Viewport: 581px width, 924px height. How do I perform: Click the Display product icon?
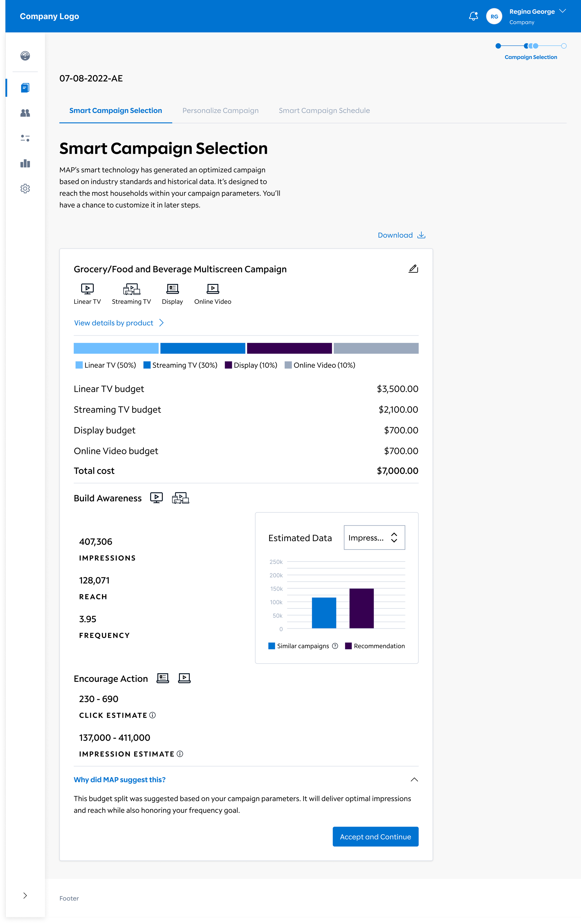(173, 289)
